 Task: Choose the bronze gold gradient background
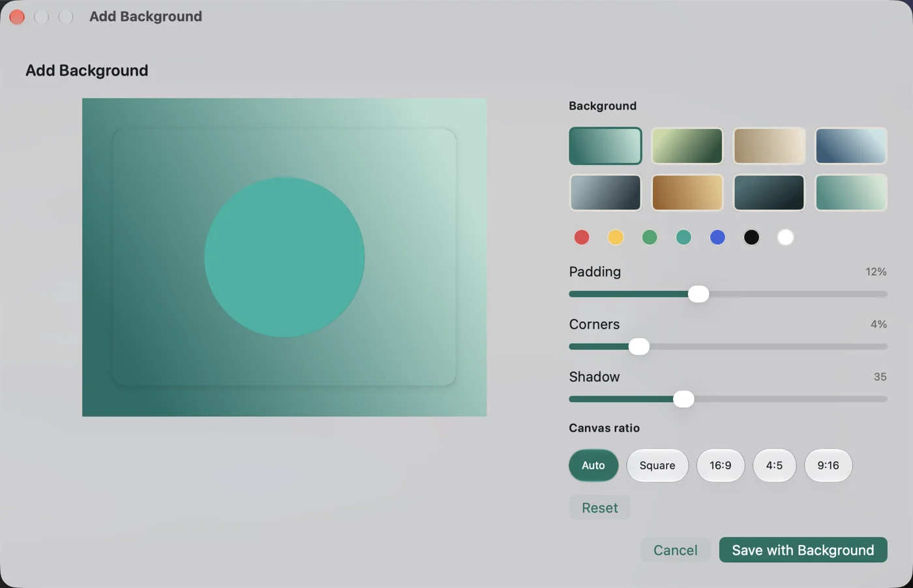coord(687,193)
